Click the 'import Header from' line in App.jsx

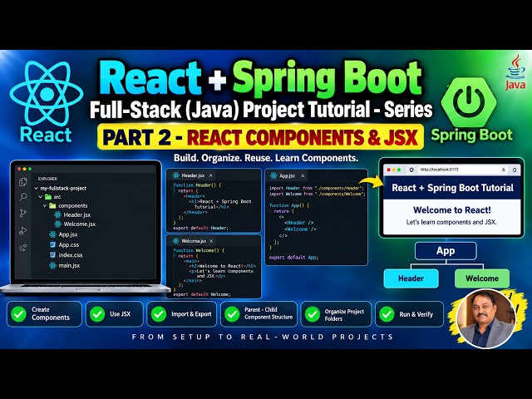click(316, 188)
